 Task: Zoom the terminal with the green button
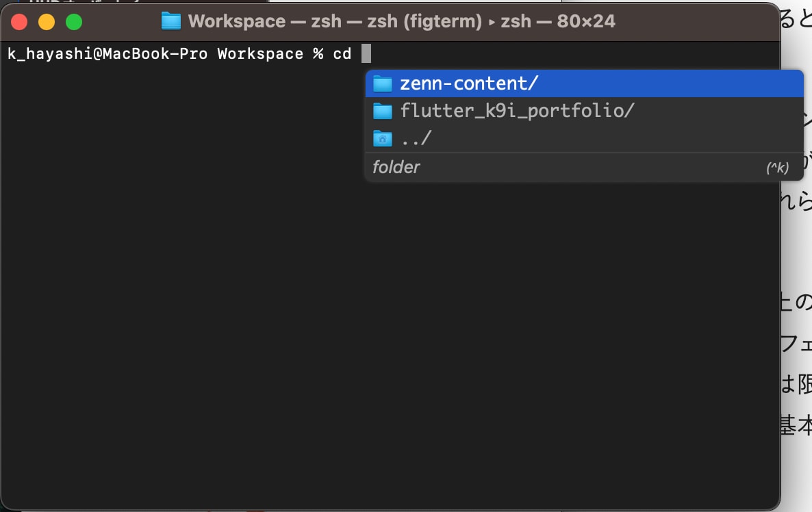click(74, 22)
